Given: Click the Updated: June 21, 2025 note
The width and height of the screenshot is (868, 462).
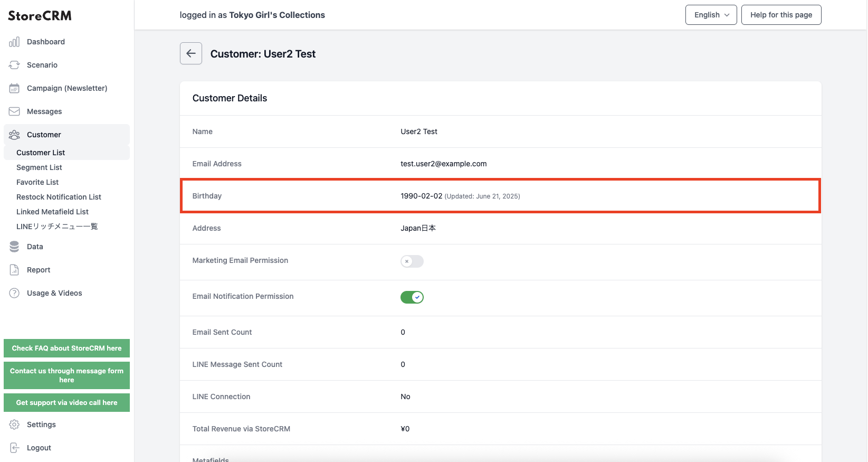Looking at the screenshot, I should coord(482,196).
